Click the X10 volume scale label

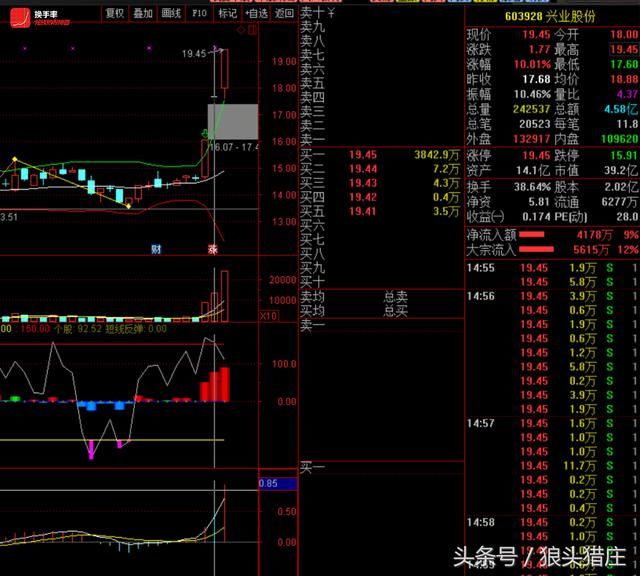click(x=267, y=316)
